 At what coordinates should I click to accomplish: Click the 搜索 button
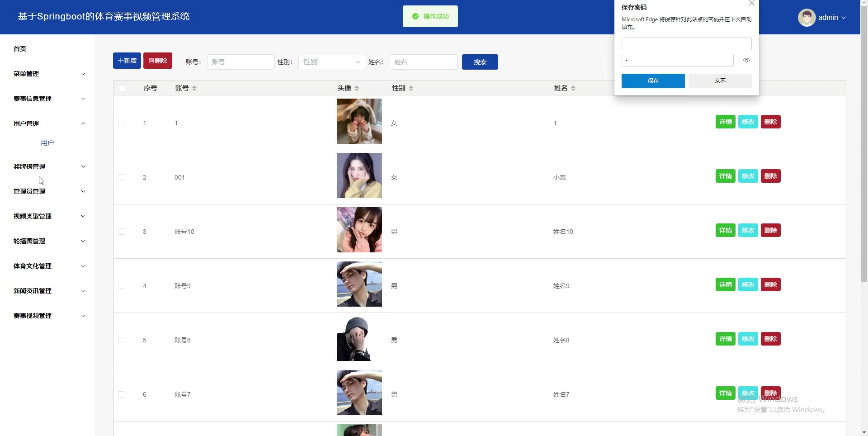(480, 62)
